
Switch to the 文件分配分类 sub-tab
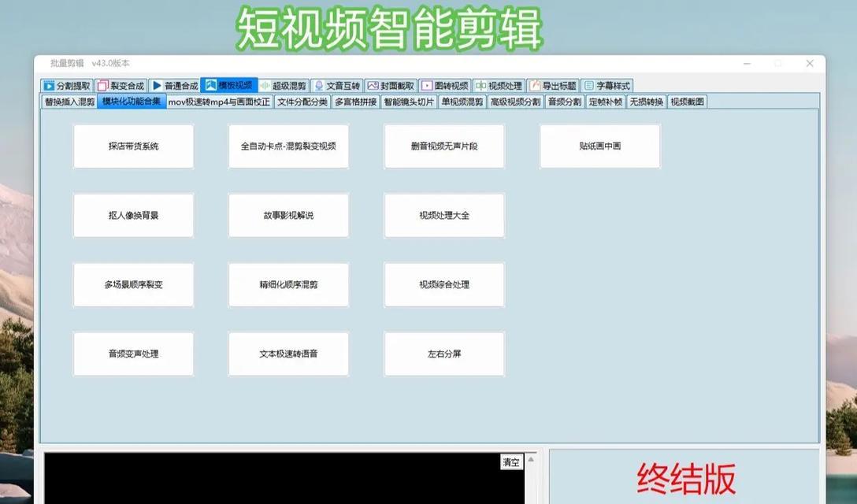302,102
